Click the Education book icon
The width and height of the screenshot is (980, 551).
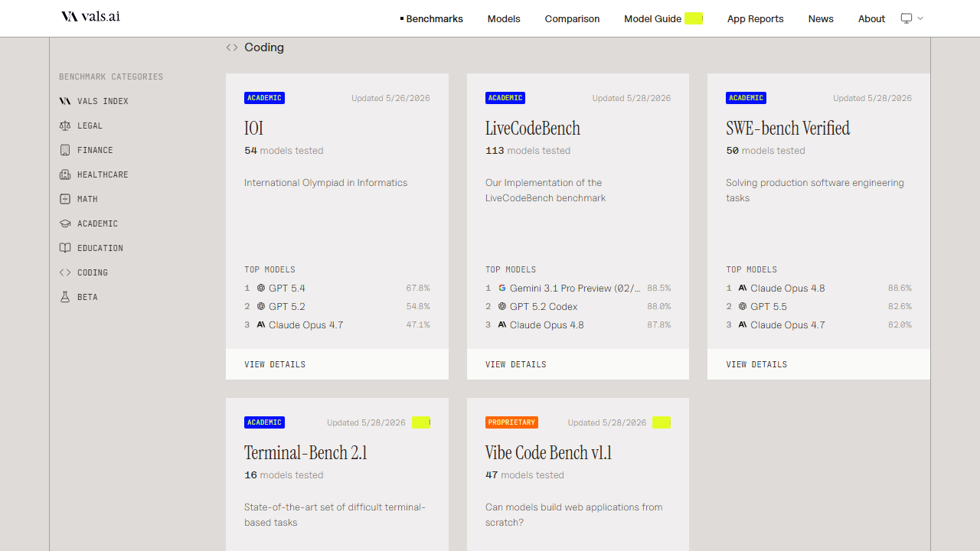click(x=65, y=248)
